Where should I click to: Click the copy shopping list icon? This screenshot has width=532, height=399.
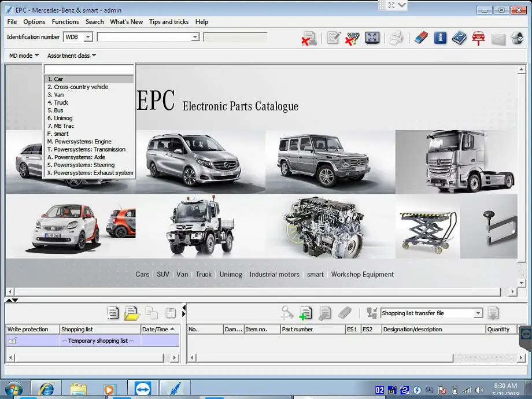tap(152, 313)
